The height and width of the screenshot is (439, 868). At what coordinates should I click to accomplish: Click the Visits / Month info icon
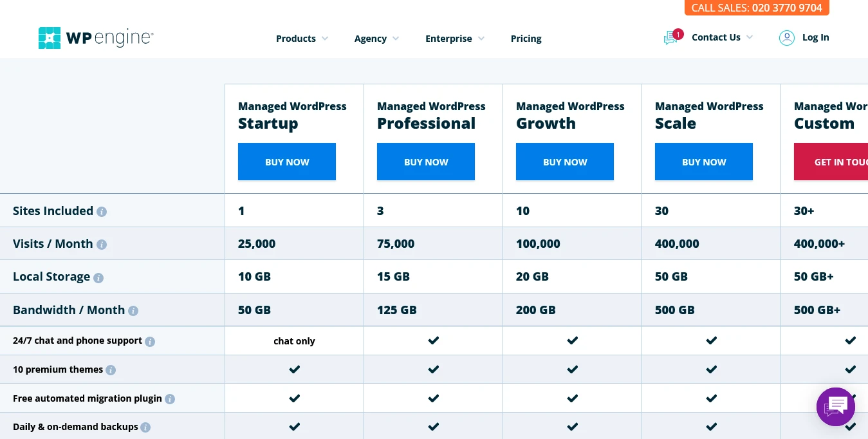[102, 245]
